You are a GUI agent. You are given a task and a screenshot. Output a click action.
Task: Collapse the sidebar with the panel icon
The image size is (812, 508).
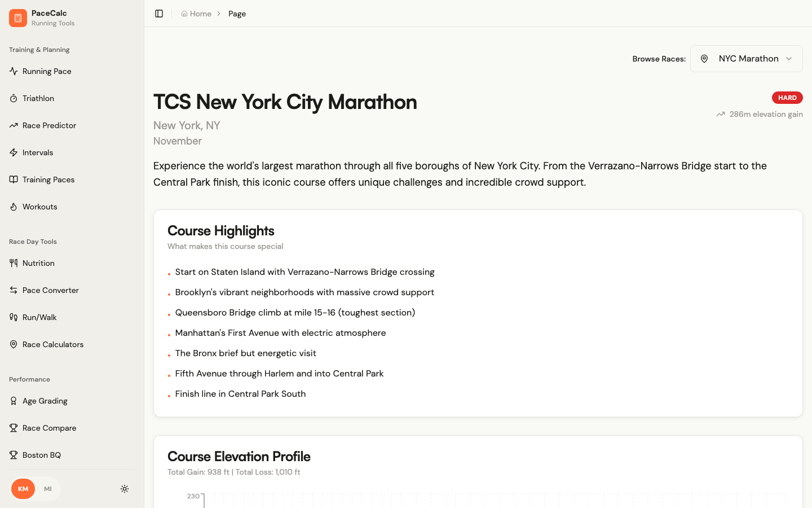[x=159, y=14]
